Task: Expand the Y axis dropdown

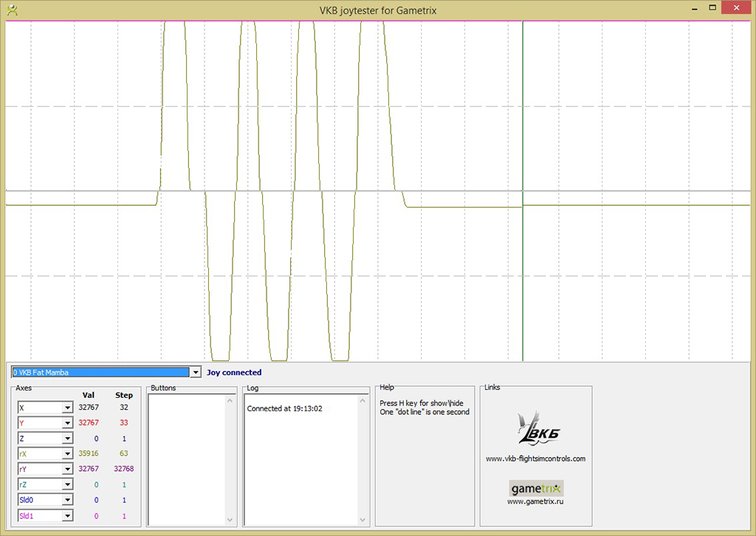Action: tap(67, 423)
